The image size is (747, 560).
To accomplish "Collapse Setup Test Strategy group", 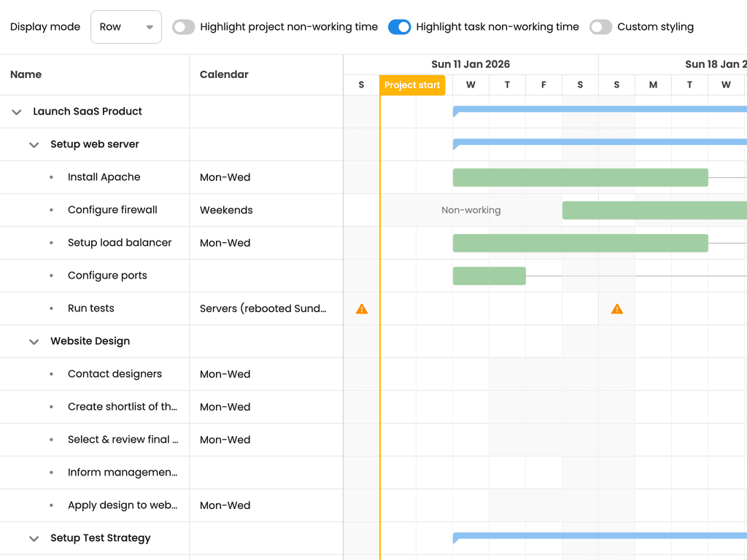I will tap(34, 539).
